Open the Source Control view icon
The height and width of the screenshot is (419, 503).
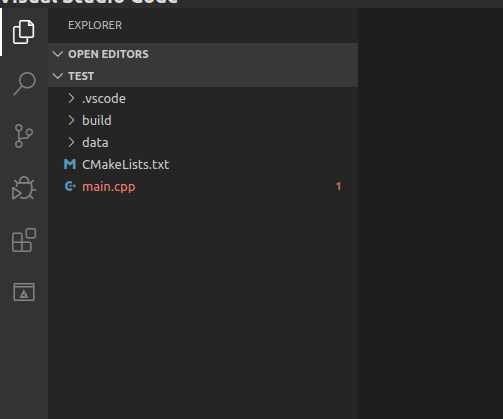coord(24,136)
